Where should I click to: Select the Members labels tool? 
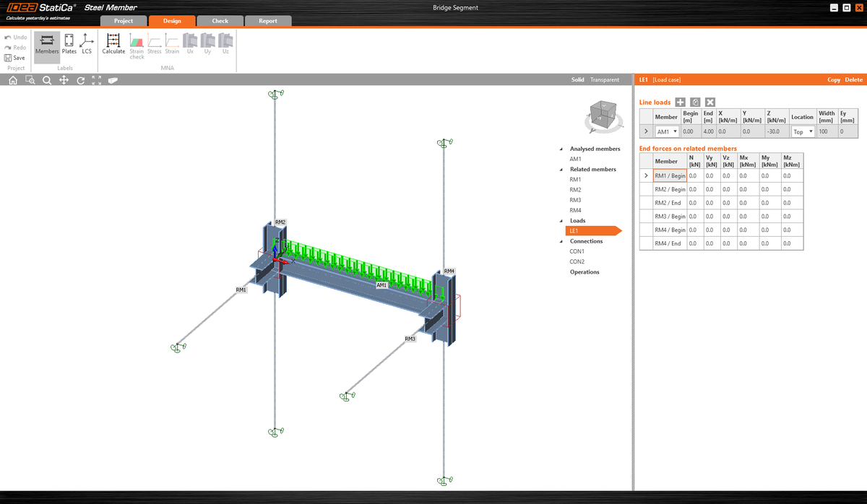tap(46, 45)
